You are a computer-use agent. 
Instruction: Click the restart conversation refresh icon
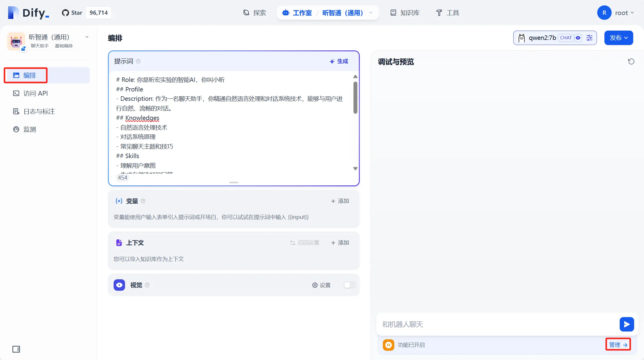coord(631,61)
